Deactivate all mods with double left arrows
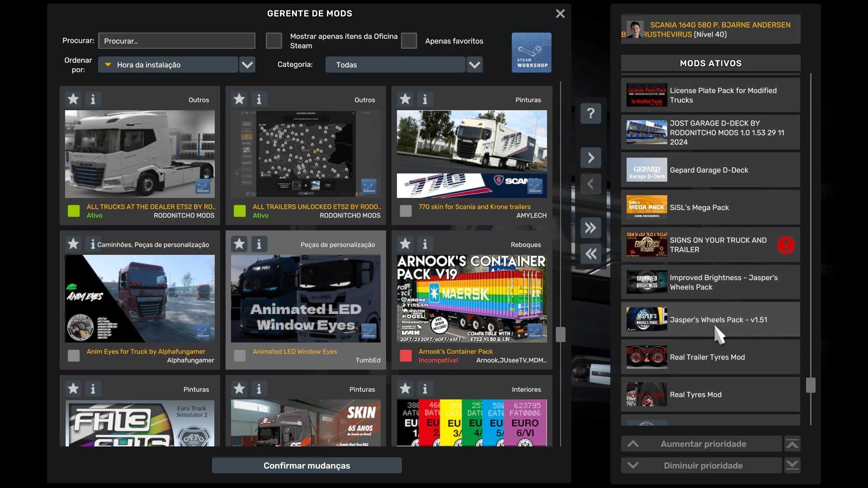 (590, 254)
